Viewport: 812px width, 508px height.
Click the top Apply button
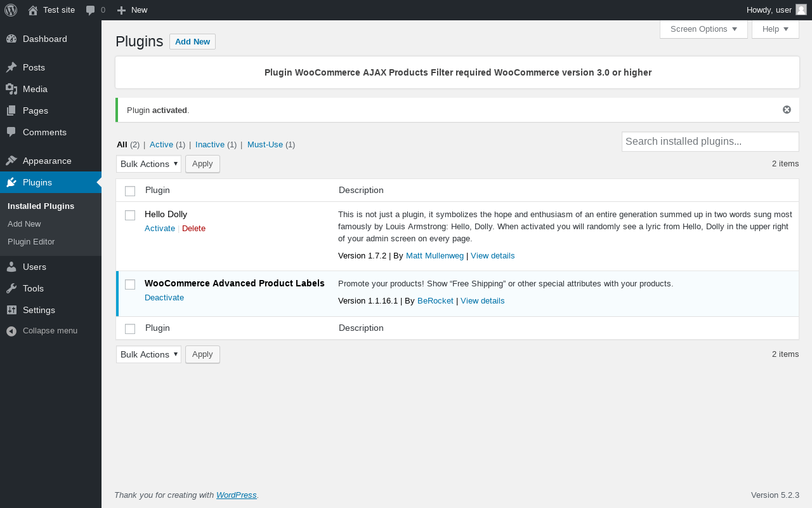click(202, 164)
